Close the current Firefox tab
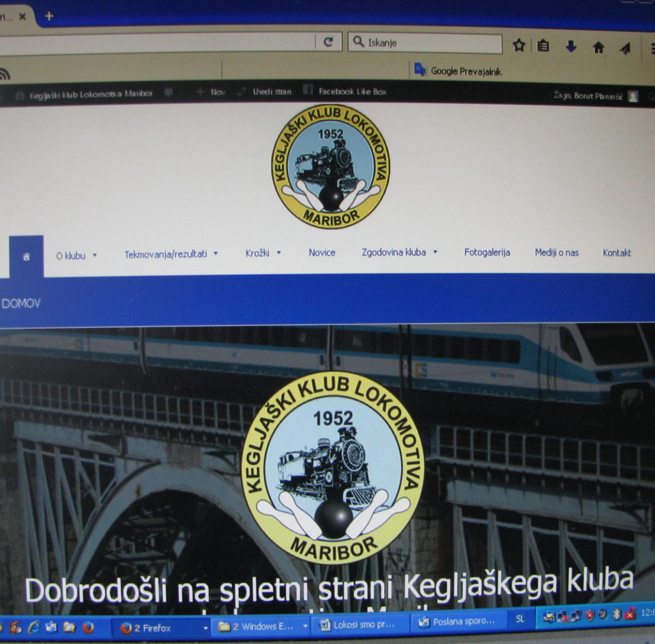This screenshot has width=655, height=644. [22, 17]
